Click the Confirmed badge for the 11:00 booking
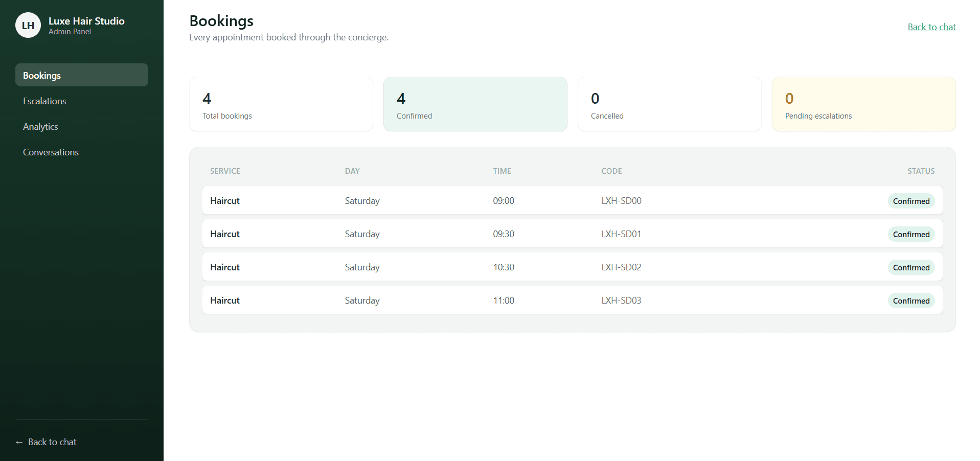 pyautogui.click(x=911, y=301)
